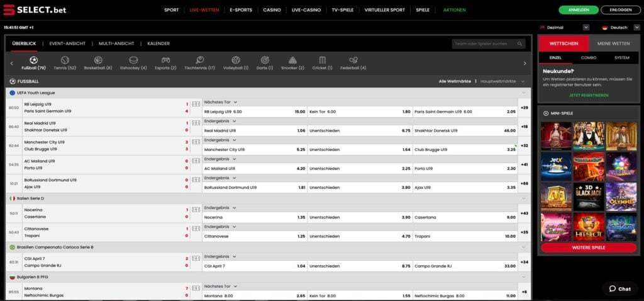Select the Fußball sport icon
The image size is (644, 301).
(34, 60)
